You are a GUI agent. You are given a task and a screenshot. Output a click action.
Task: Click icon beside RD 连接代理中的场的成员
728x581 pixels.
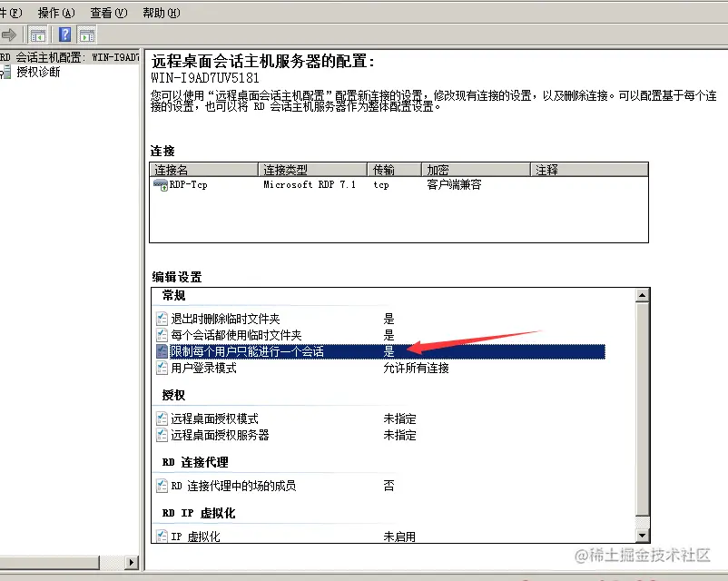pos(162,486)
